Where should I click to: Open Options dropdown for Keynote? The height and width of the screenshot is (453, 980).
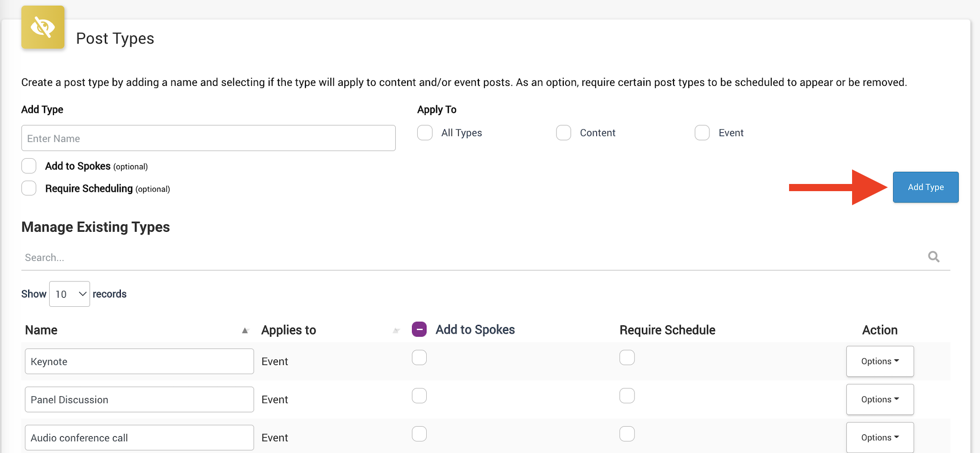[x=880, y=361]
